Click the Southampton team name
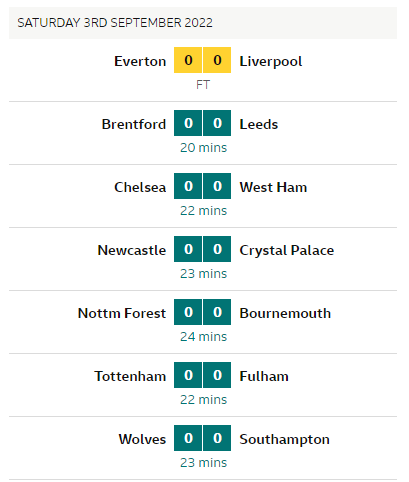 point(284,440)
